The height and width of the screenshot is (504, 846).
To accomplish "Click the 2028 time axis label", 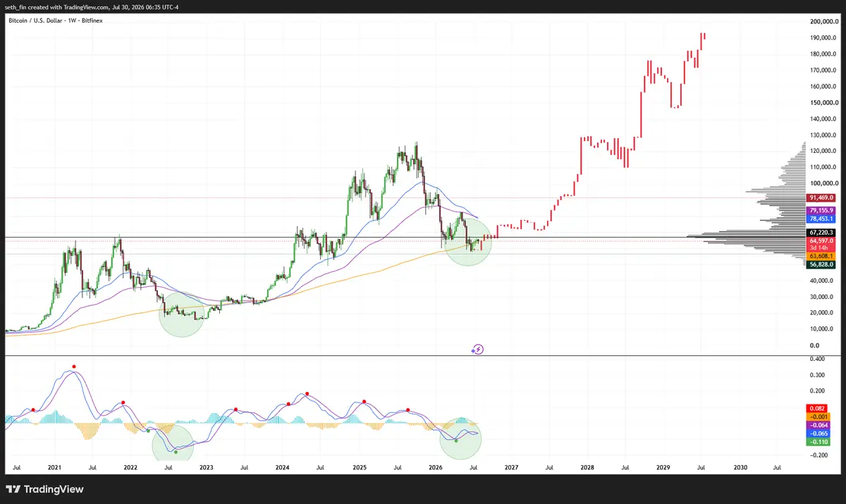I will point(587,467).
